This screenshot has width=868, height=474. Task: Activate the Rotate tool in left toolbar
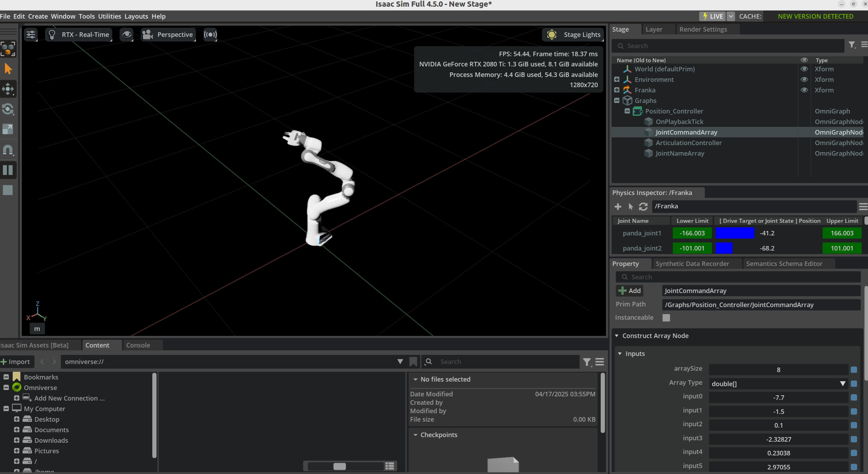(x=8, y=109)
